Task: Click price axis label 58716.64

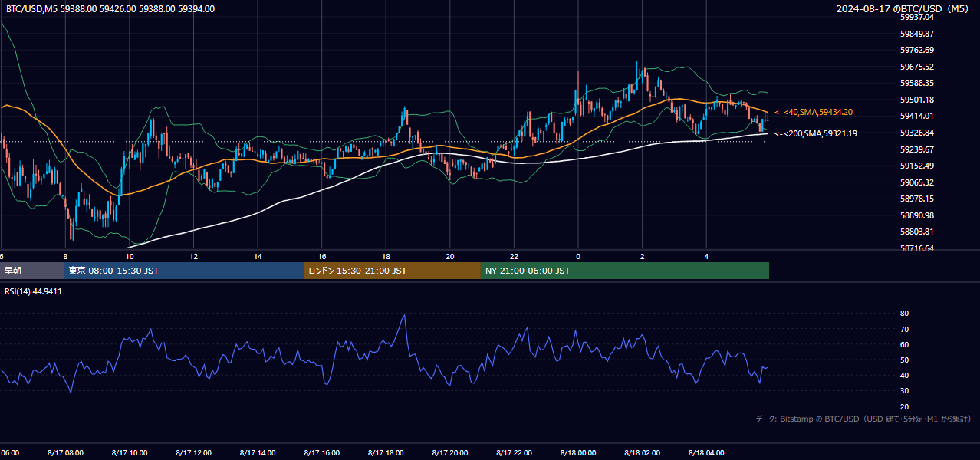Action: 917,248
